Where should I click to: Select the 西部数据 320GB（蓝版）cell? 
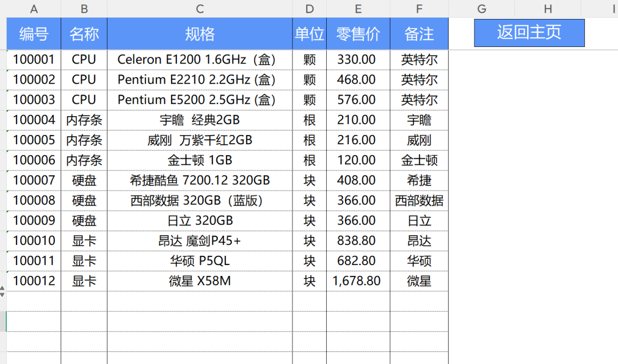pyautogui.click(x=200, y=201)
